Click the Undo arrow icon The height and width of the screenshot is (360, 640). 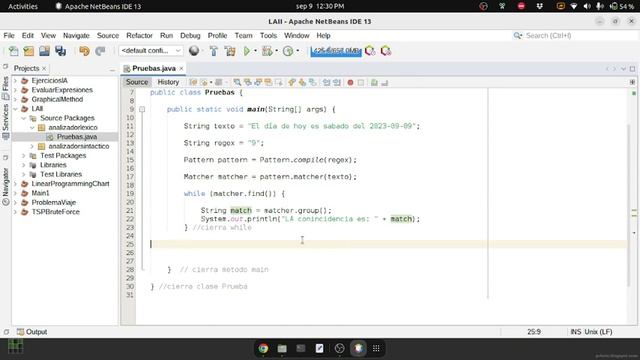pyautogui.click(x=84, y=51)
